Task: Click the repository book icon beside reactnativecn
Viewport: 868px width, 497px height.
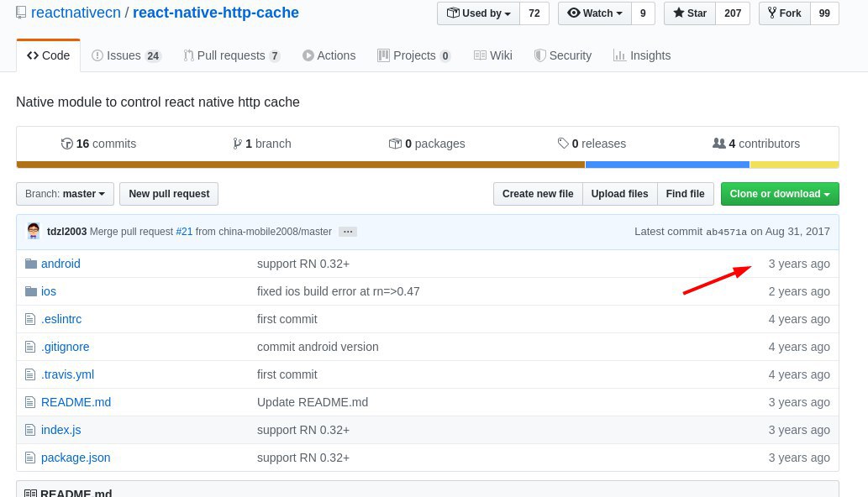Action: click(21, 12)
